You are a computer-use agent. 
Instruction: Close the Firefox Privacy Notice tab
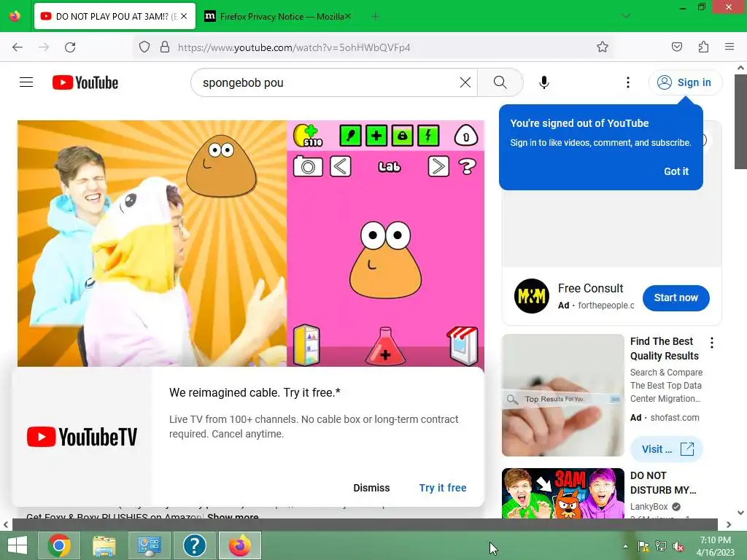pyautogui.click(x=348, y=16)
